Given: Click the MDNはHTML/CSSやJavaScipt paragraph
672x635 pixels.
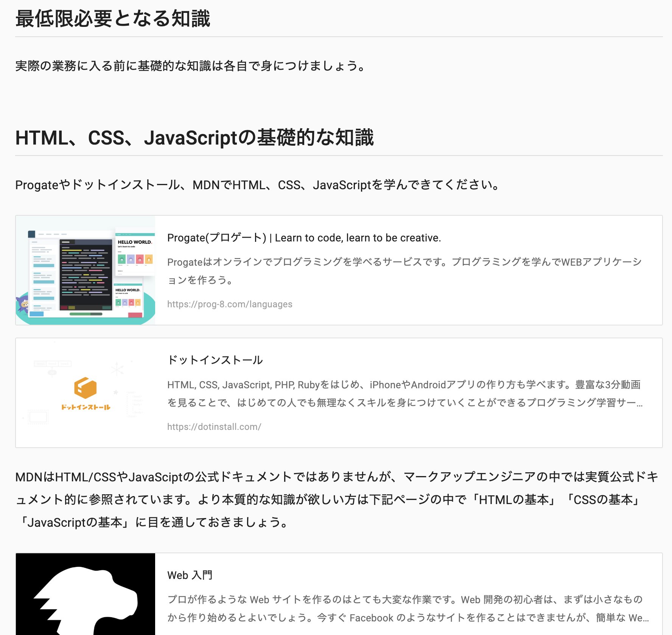Looking at the screenshot, I should (338, 500).
